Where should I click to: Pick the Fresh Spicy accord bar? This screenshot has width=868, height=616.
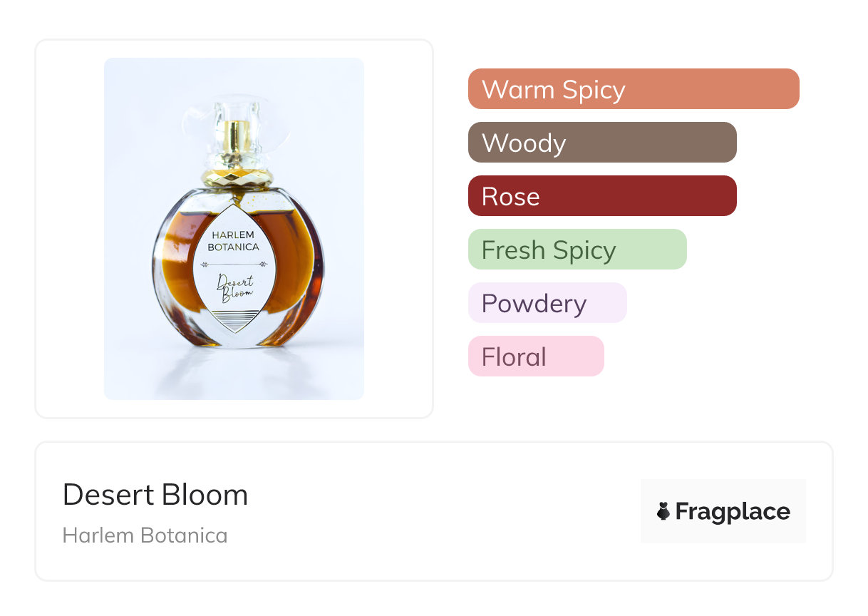(x=577, y=250)
